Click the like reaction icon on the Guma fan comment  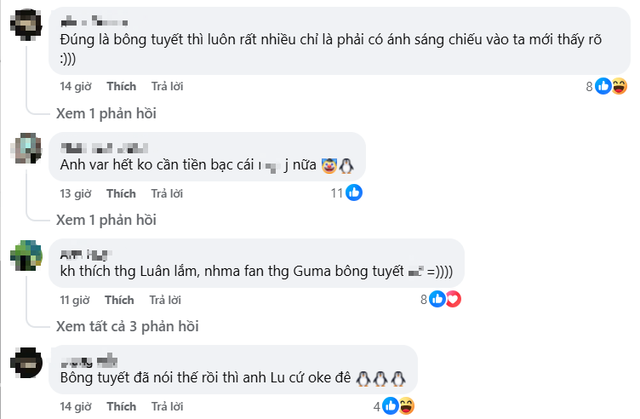pos(437,299)
